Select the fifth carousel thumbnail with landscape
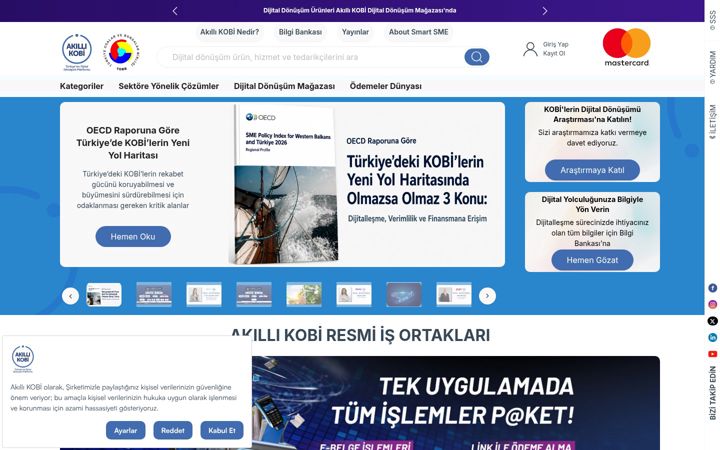The width and height of the screenshot is (720, 450). 304,294
